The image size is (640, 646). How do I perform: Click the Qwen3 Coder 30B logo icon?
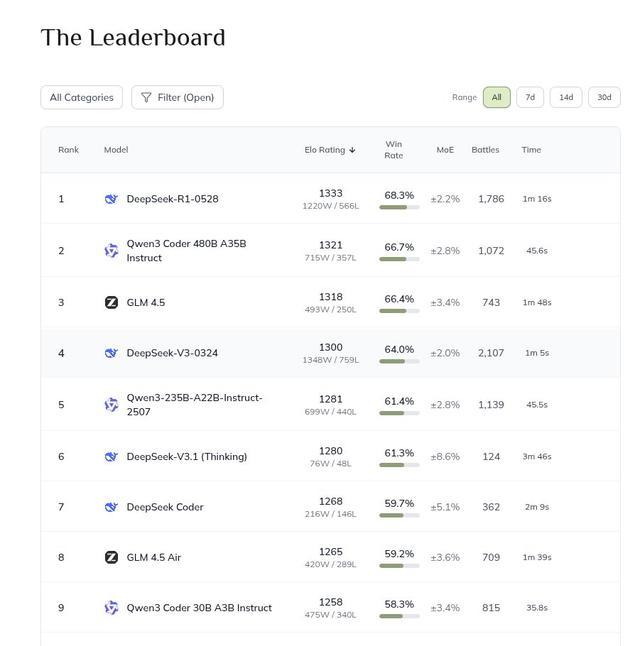coord(111,608)
